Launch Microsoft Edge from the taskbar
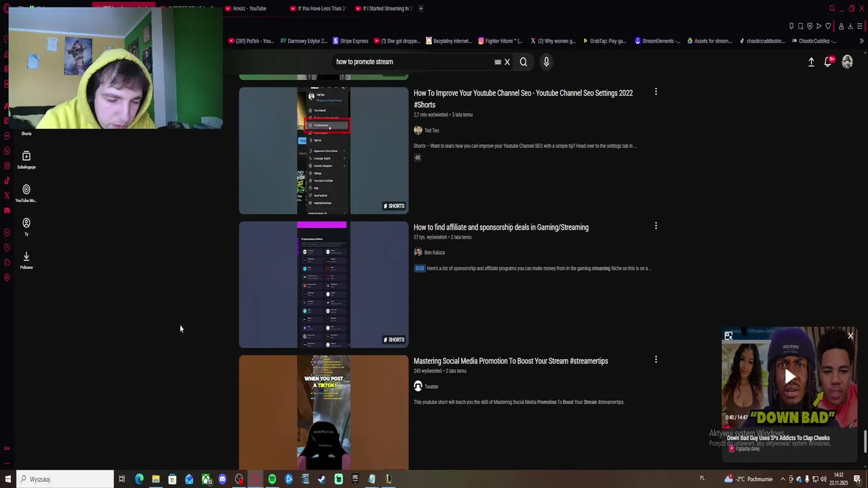This screenshot has height=488, width=868. click(139, 479)
